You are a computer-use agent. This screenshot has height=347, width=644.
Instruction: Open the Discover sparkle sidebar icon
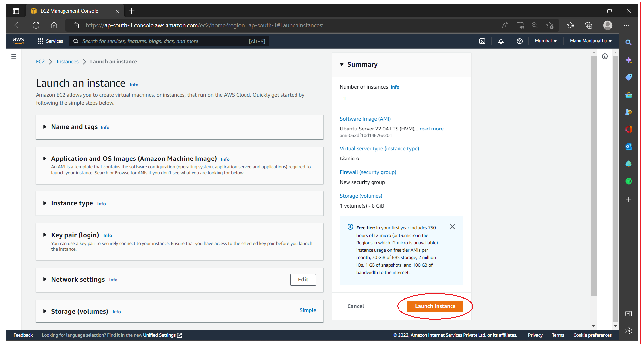(x=629, y=60)
